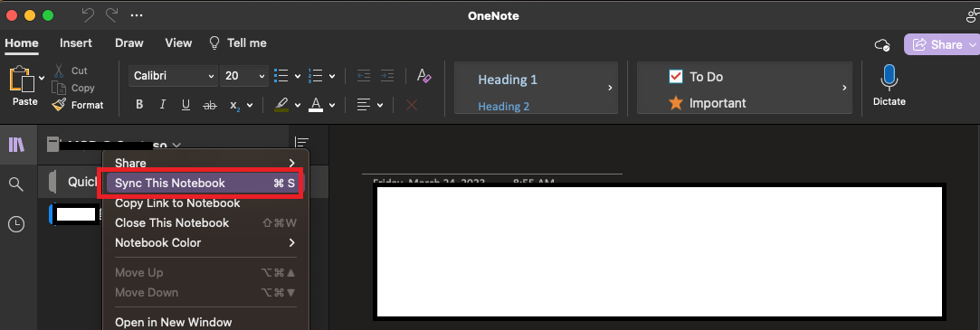Switch to the Insert ribbon tab
The width and height of the screenshot is (980, 330).
coord(76,43)
